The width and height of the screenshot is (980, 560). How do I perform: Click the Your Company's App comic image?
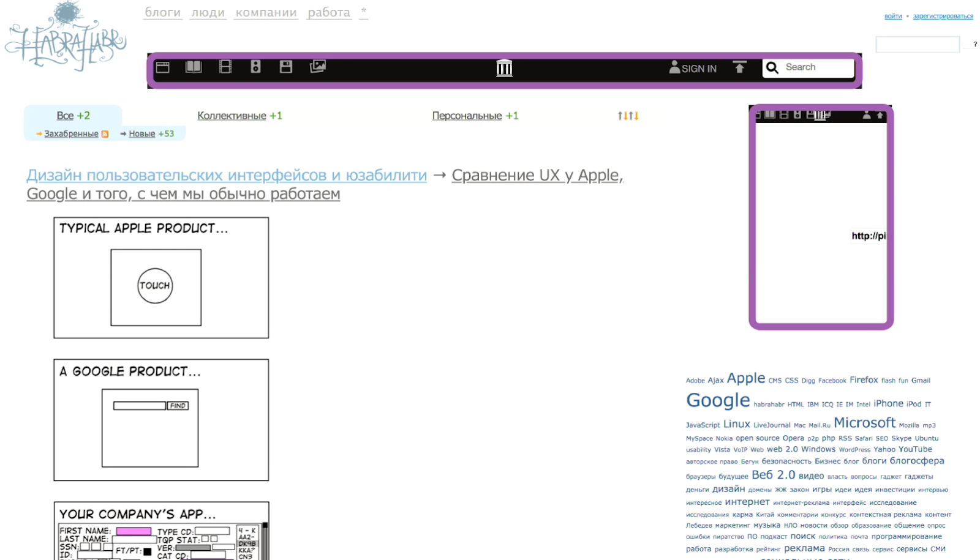coord(161,531)
